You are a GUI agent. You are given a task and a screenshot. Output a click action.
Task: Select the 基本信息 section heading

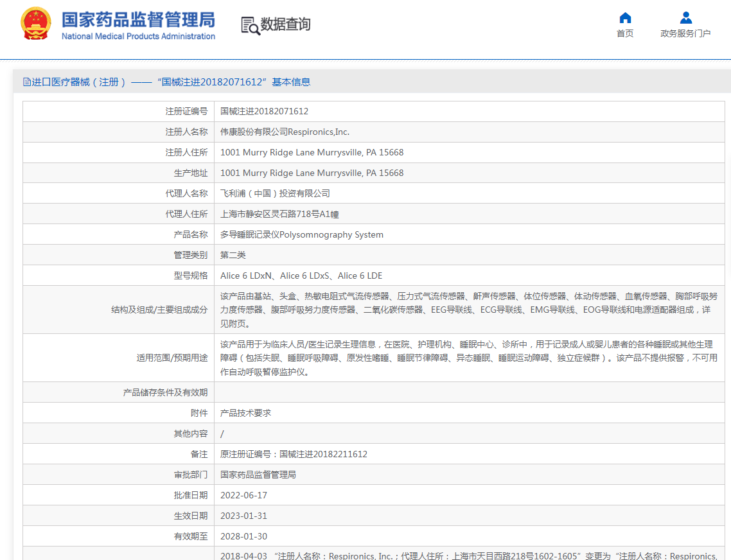click(291, 82)
